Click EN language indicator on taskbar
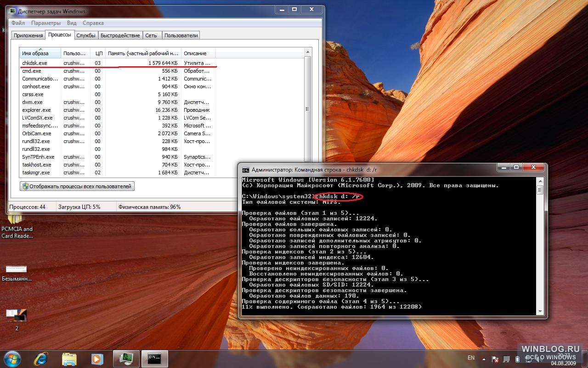Image resolution: width=588 pixels, height=368 pixels. coord(471,358)
